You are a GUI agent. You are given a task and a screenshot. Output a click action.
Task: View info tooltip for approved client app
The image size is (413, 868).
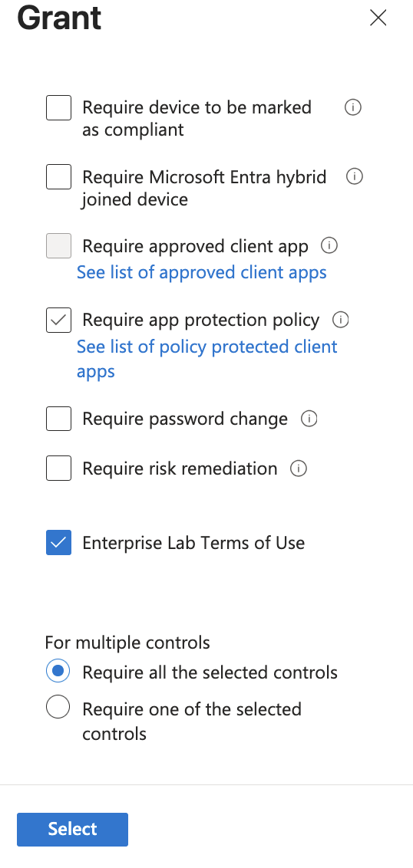click(x=329, y=245)
